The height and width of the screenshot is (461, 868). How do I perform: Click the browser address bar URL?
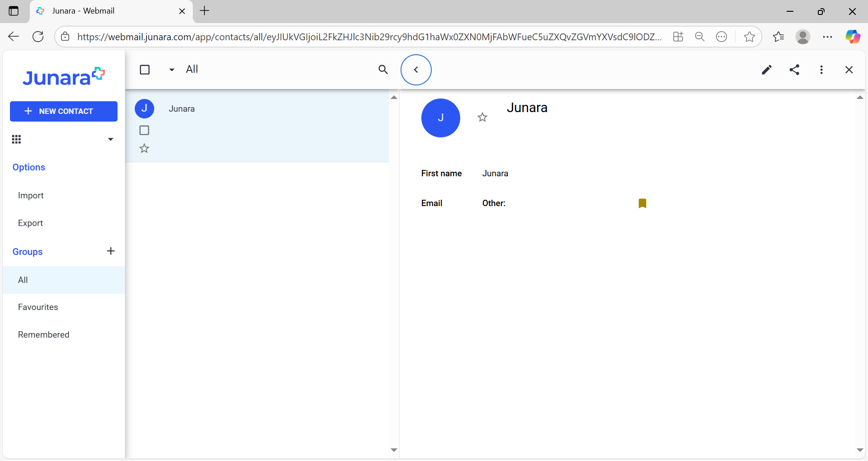[x=369, y=37]
